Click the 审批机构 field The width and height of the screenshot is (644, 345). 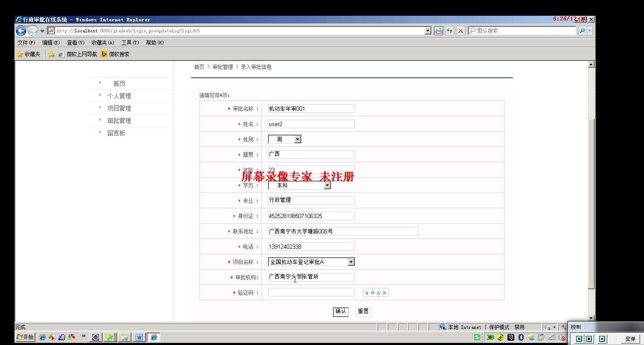point(311,277)
